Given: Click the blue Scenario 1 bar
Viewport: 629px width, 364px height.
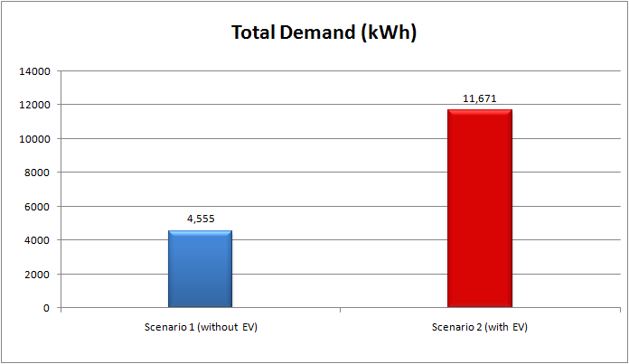Looking at the screenshot, I should [x=200, y=269].
